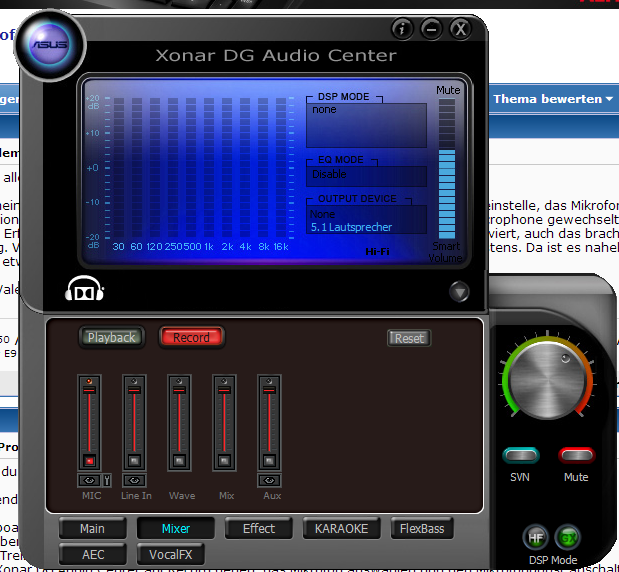Switch to the Main tab

pyautogui.click(x=92, y=528)
